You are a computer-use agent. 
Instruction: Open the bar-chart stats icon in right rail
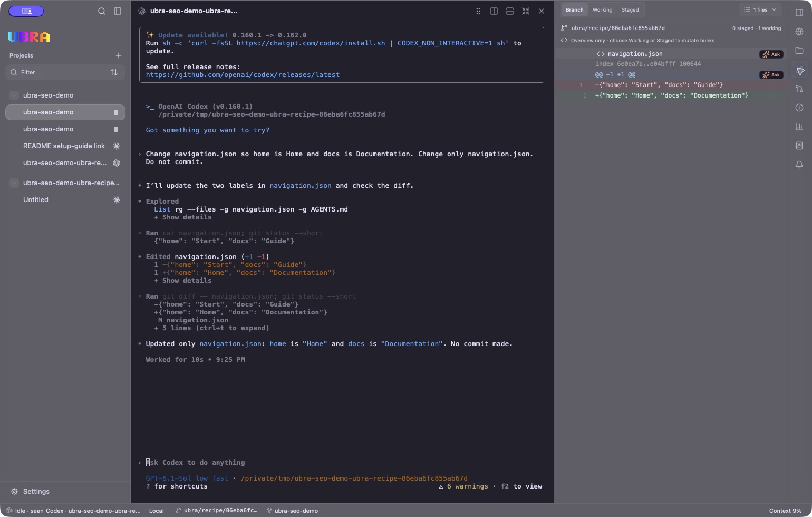click(x=799, y=127)
